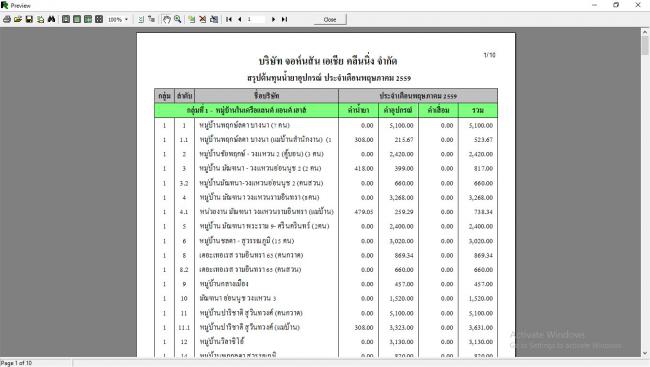Click the delete page icon with red X
Image resolution: width=650 pixels, height=367 pixels.
point(203,19)
